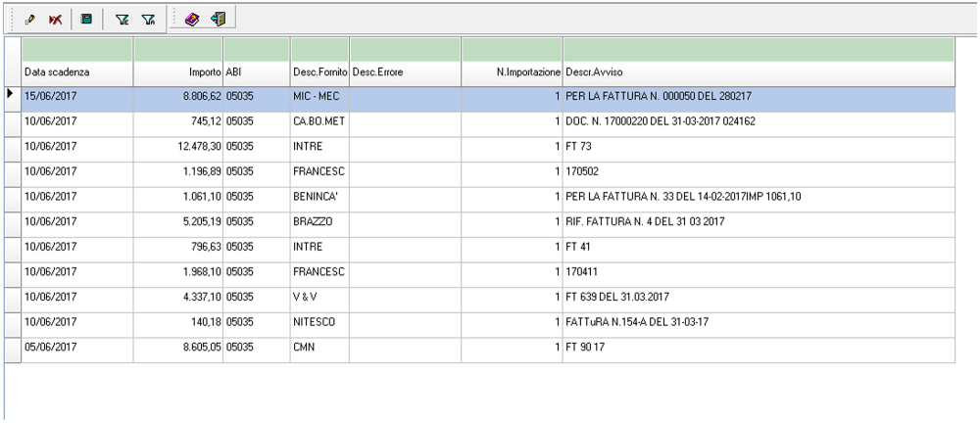Click the teal notebook icon in toolbar

click(86, 19)
